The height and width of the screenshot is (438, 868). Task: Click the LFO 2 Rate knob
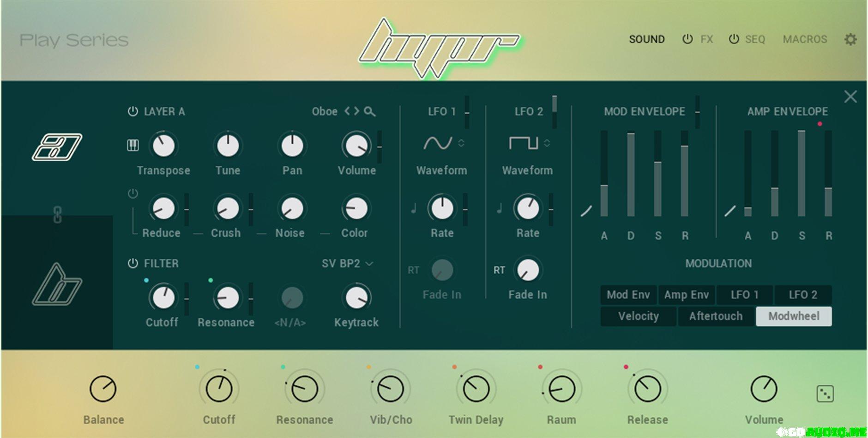pyautogui.click(x=528, y=208)
